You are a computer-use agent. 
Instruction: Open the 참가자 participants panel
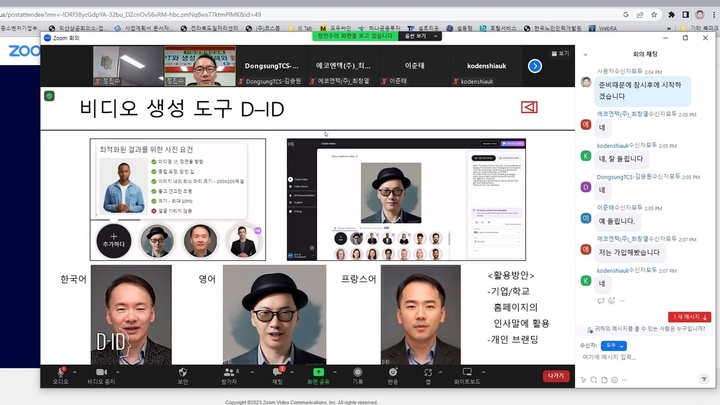[x=229, y=376]
